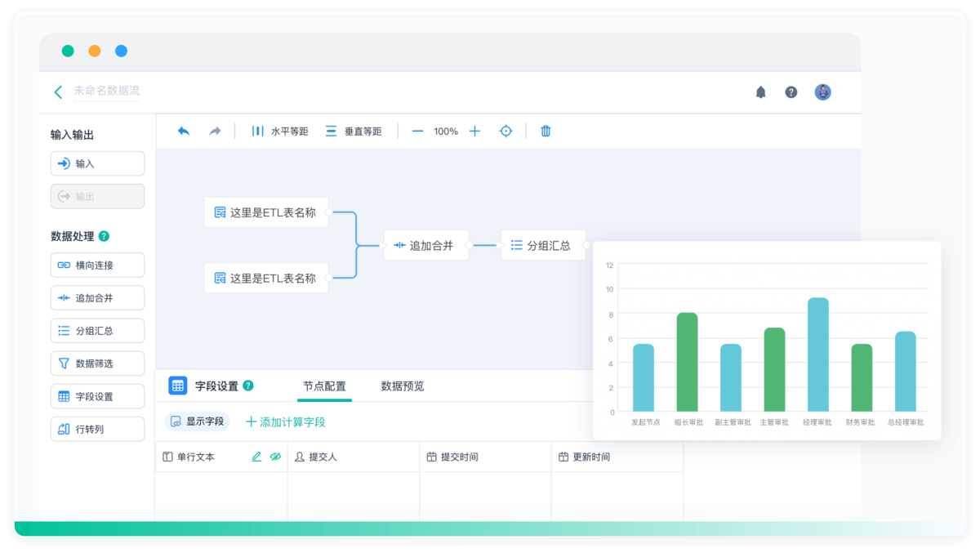Zoom out with the minus icon
980x553 pixels.
pyautogui.click(x=417, y=132)
